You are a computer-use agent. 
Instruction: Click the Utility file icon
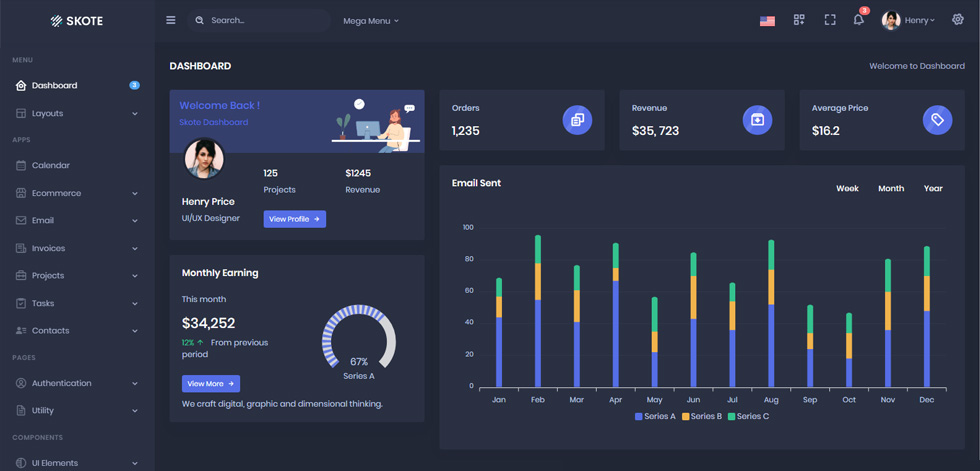pos(21,410)
